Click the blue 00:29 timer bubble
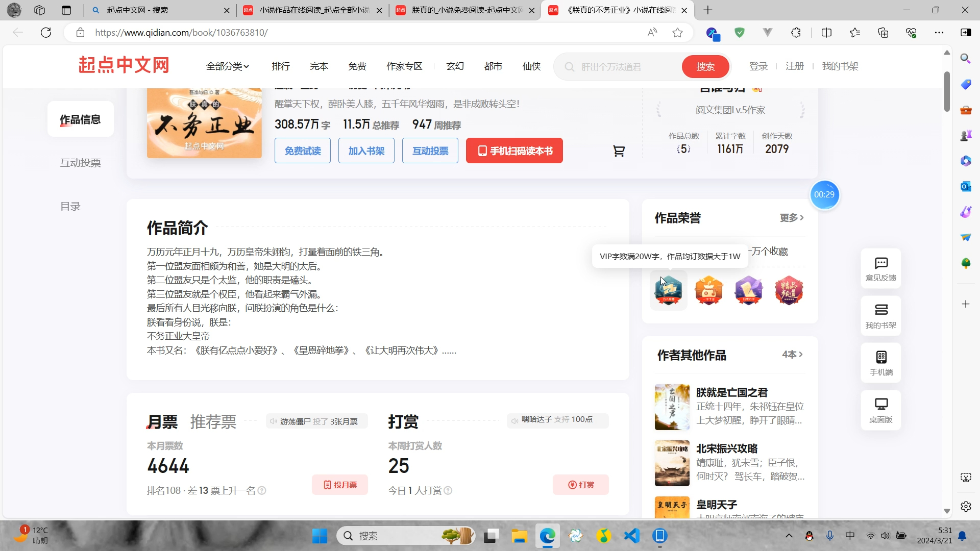The height and width of the screenshot is (551, 980). click(824, 194)
